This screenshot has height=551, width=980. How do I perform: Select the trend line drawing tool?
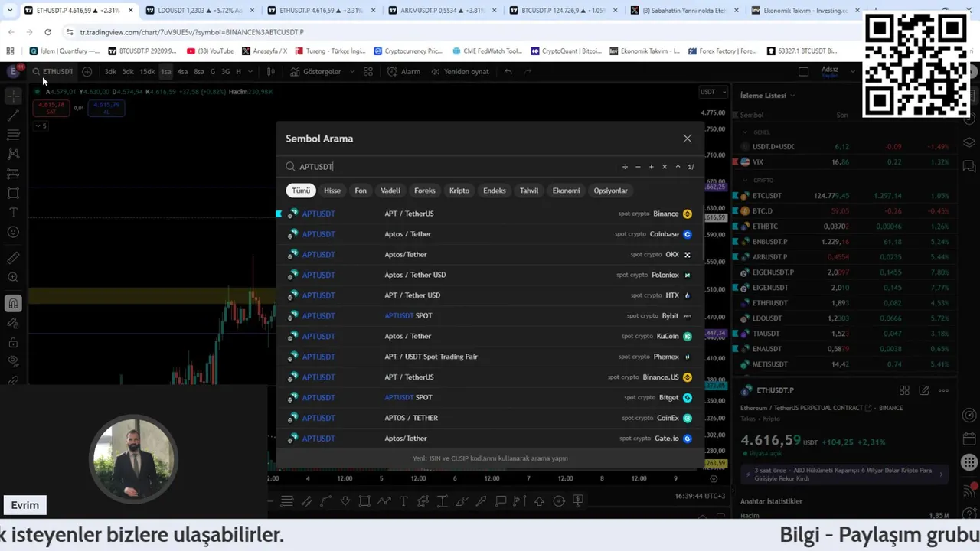pyautogui.click(x=13, y=116)
